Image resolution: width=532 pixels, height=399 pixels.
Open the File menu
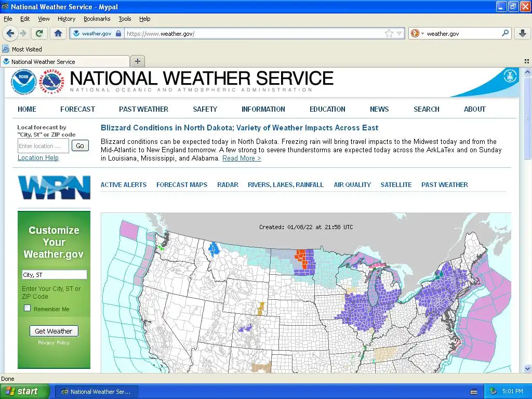(x=8, y=19)
